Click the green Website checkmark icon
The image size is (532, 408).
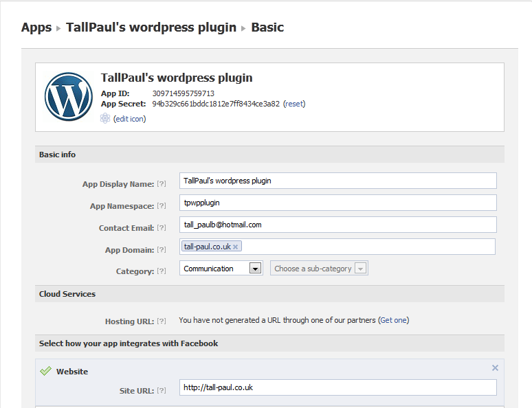[45, 371]
